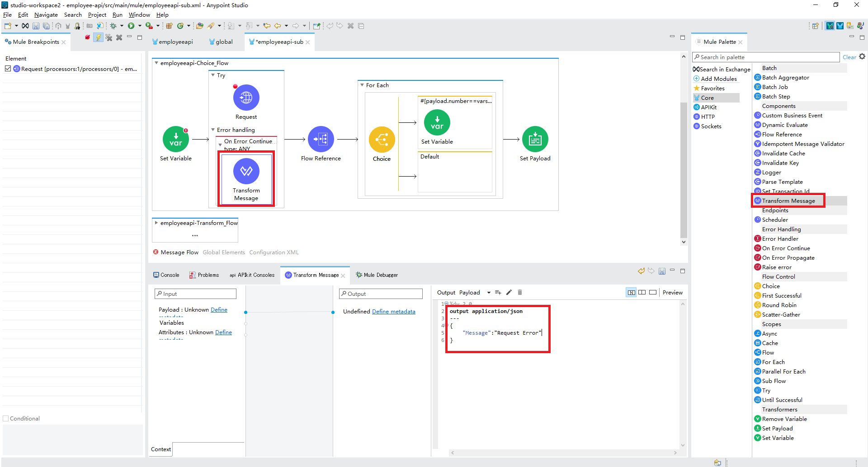
Task: Collapse the For Each scope
Action: pos(362,85)
